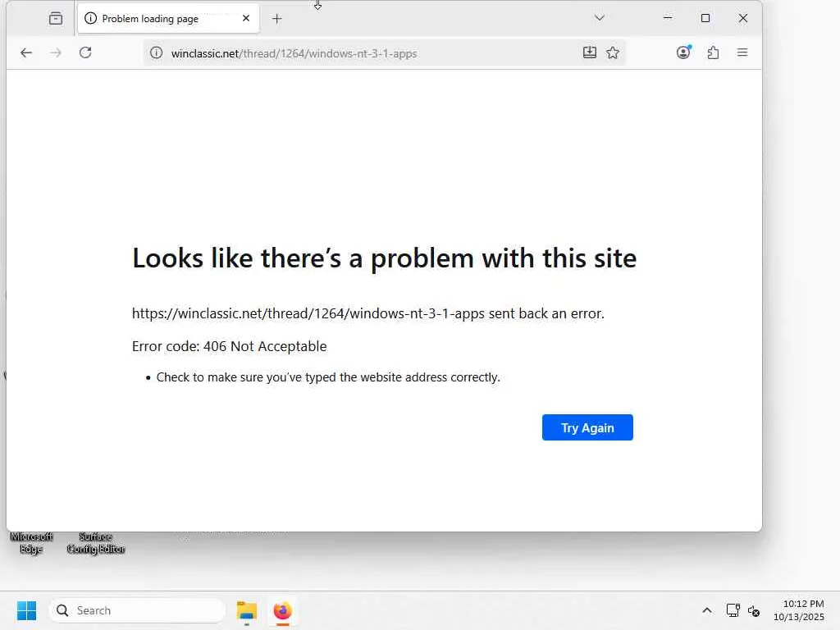
Task: Open the Windows Start menu
Action: (x=26, y=610)
